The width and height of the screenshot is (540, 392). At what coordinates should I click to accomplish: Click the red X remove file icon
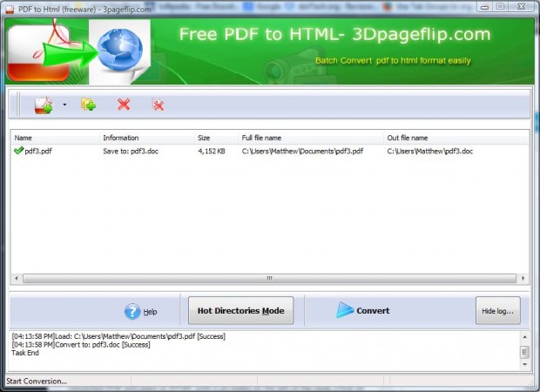click(x=124, y=105)
